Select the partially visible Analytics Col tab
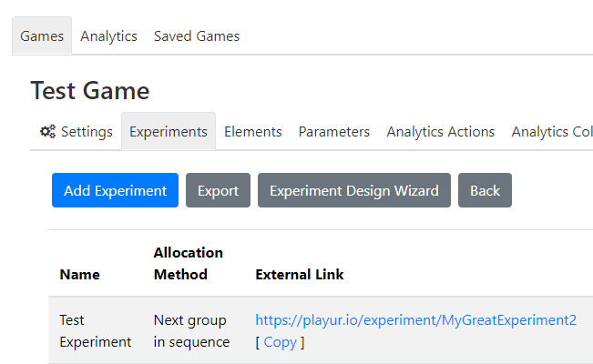Screen dimensions: 593x364 551,132
